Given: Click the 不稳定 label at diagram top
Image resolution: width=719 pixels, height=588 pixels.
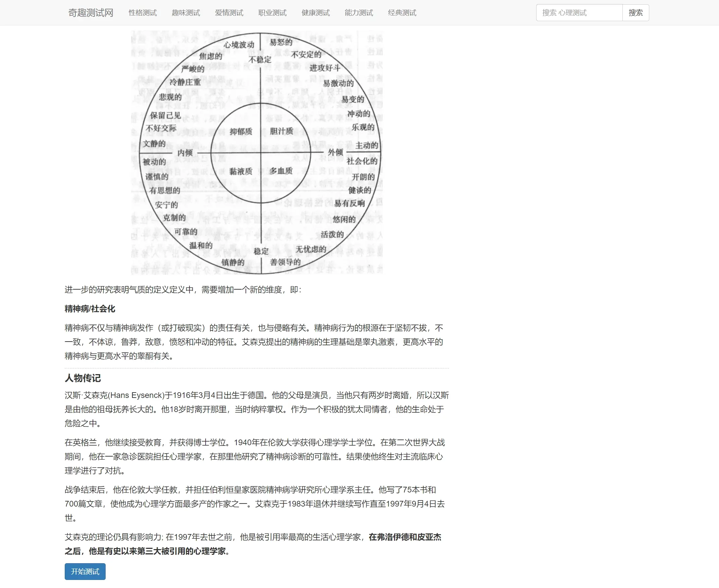Looking at the screenshot, I should point(260,60).
